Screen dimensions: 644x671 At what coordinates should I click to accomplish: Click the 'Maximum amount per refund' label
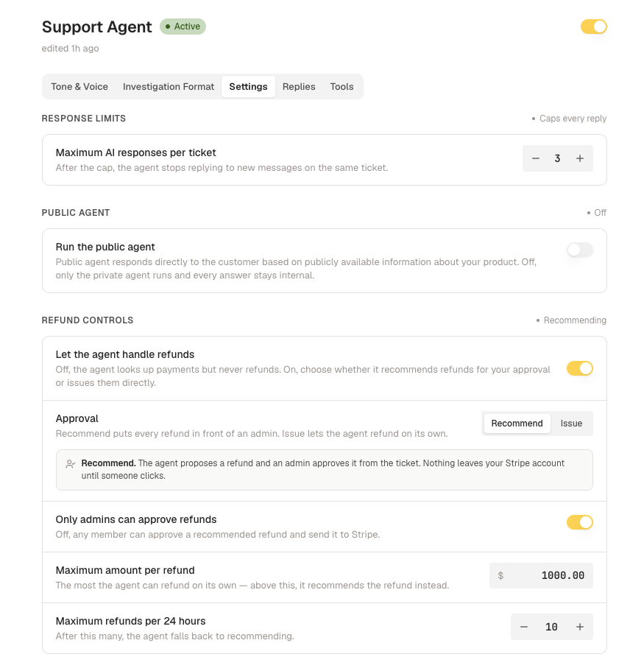tap(125, 570)
